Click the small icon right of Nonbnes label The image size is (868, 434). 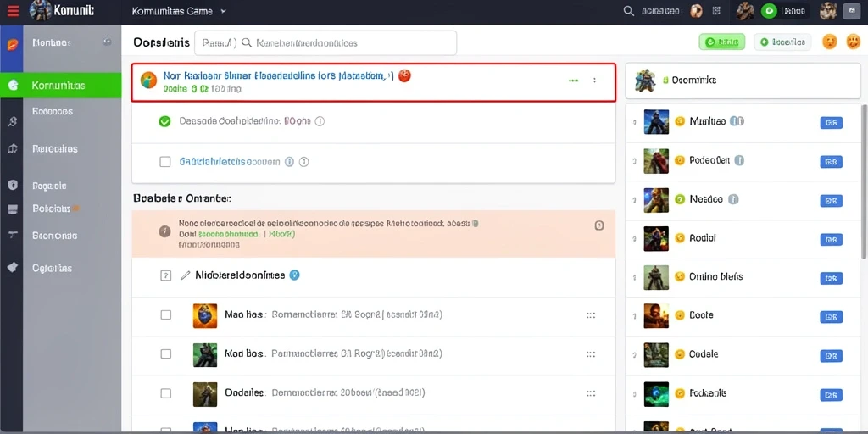tap(107, 42)
